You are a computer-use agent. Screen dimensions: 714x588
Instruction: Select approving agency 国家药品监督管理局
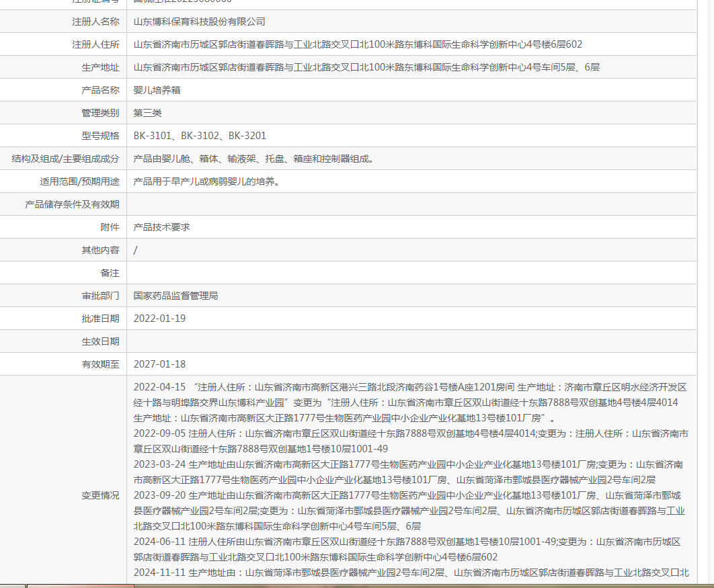point(175,296)
